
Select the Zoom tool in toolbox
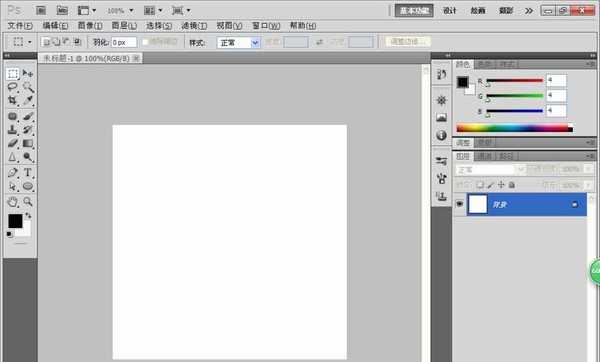point(28,202)
